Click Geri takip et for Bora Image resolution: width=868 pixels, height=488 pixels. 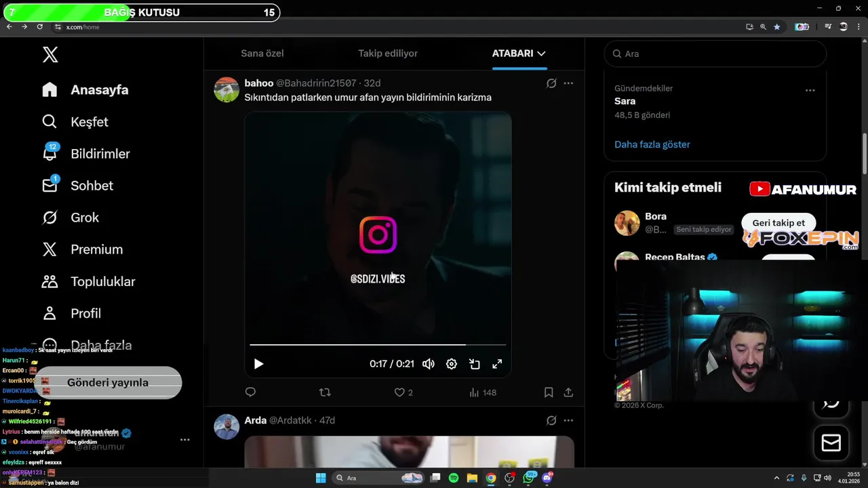point(778,222)
